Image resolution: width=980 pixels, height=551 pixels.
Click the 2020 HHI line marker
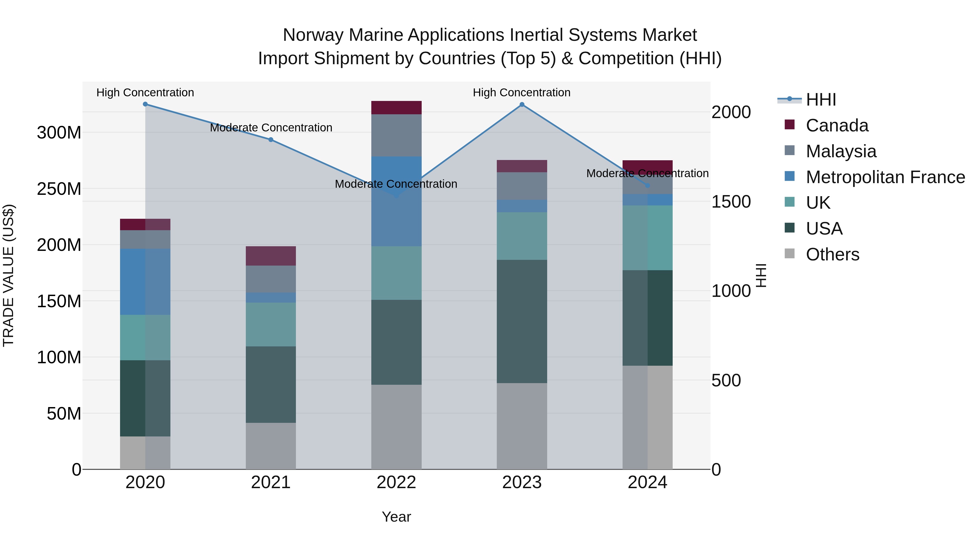coord(145,104)
